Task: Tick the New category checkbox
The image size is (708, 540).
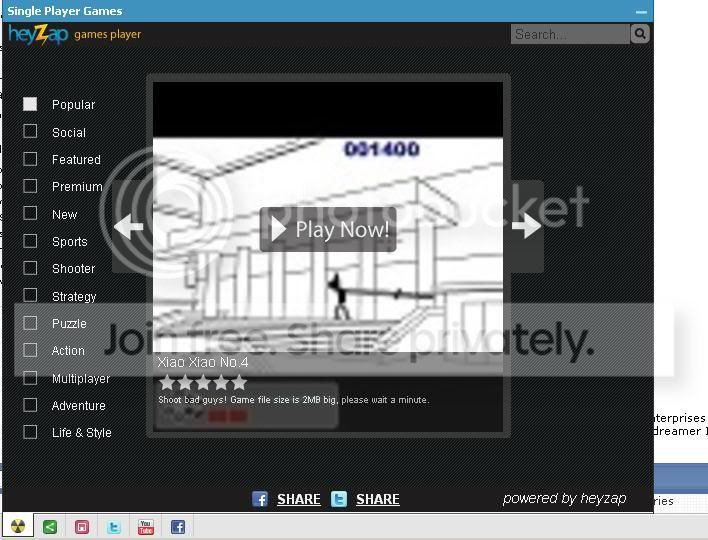Action: point(30,213)
